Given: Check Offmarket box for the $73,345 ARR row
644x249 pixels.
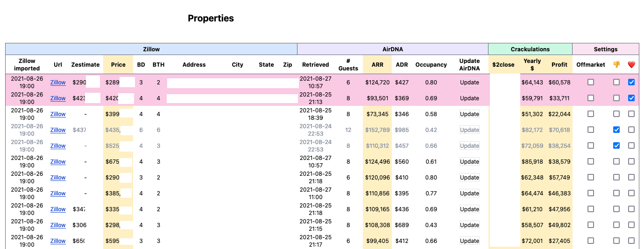Looking at the screenshot, I should click(x=591, y=114).
